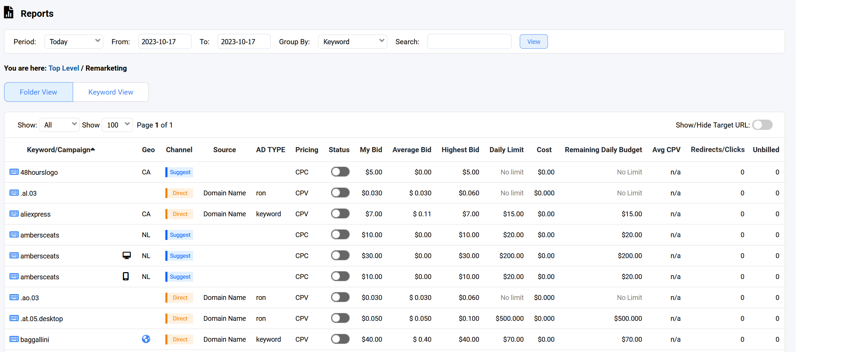Toggle status for ambersceats mobile row

coord(340,276)
